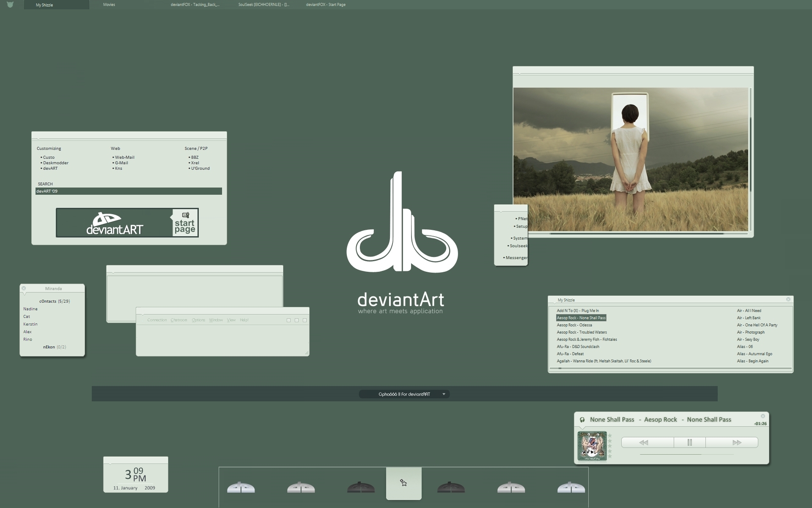Click the rightmost deviantART dock icon
The height and width of the screenshot is (508, 812).
[x=571, y=487]
